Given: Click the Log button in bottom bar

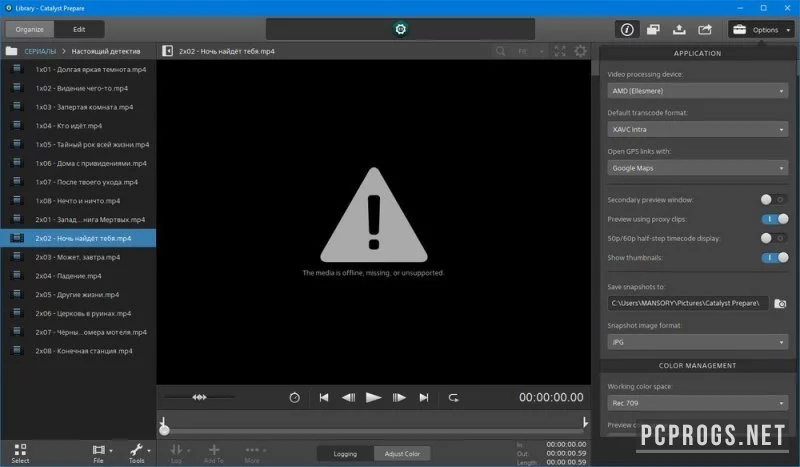Looking at the screenshot, I should click(x=177, y=453).
